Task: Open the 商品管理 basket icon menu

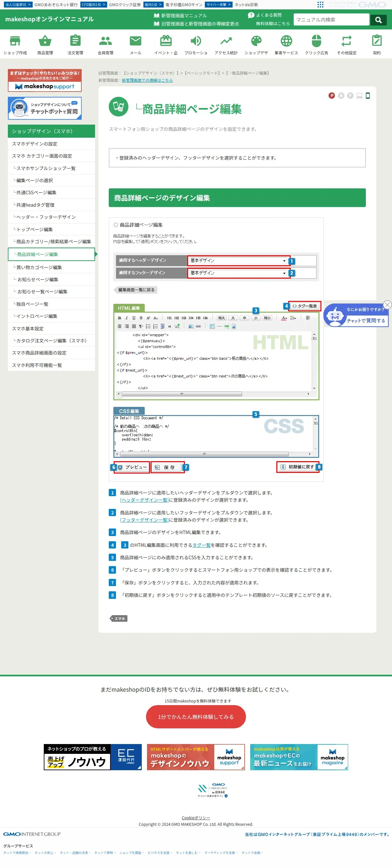Action: 45,44
